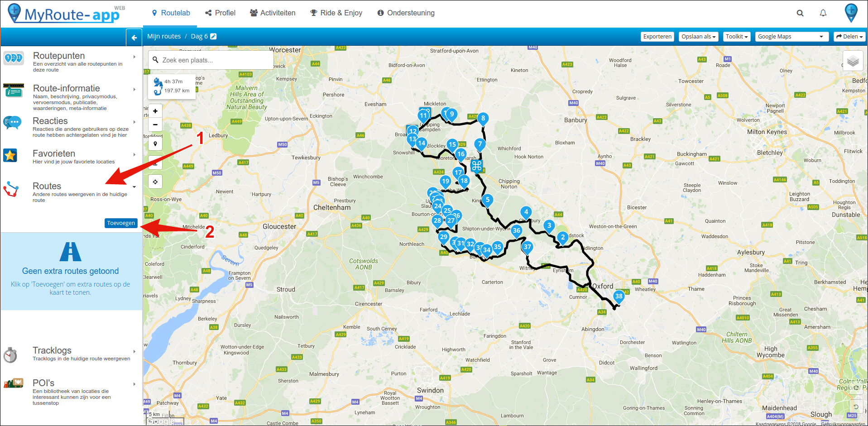The image size is (868, 426).
Task: Change the Google Maps map type selector
Action: click(x=791, y=37)
